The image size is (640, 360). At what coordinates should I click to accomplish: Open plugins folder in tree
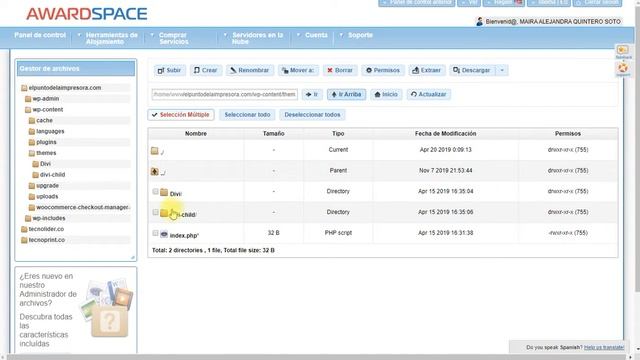tap(46, 142)
